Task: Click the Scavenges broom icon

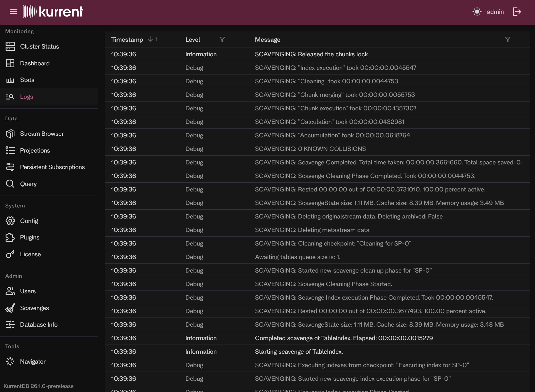Action: click(10, 308)
